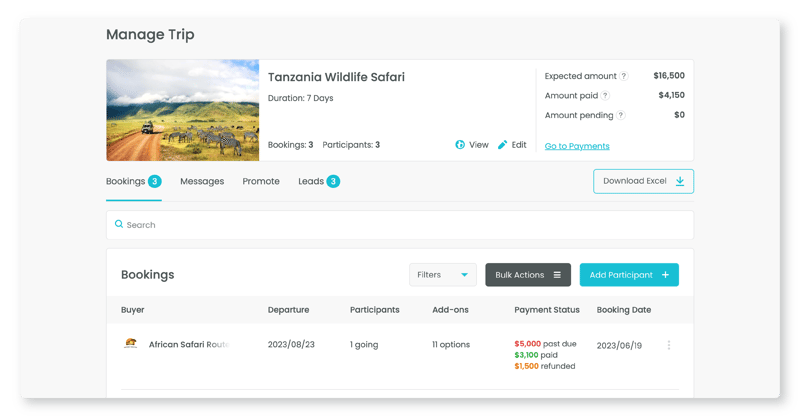Click the Edit pencil icon
The height and width of the screenshot is (417, 800).
pyautogui.click(x=503, y=145)
